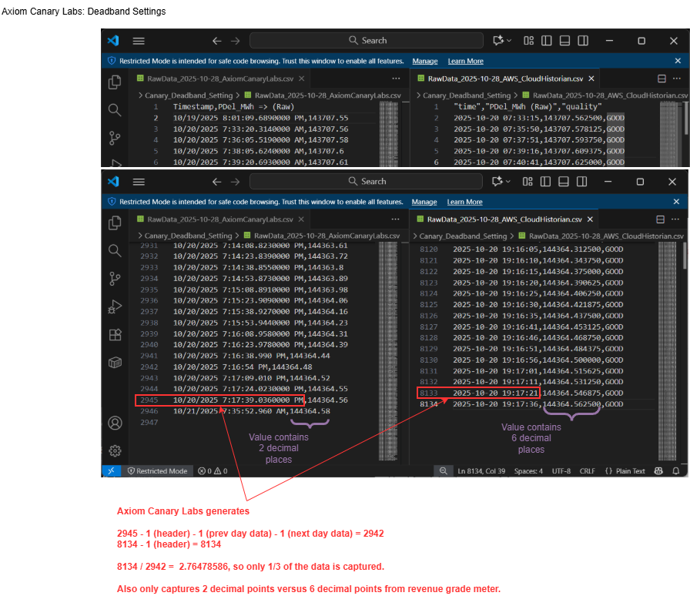This screenshot has height=616, width=690.
Task: Open more actions ellipsis of lower left editor group
Action: (x=396, y=219)
